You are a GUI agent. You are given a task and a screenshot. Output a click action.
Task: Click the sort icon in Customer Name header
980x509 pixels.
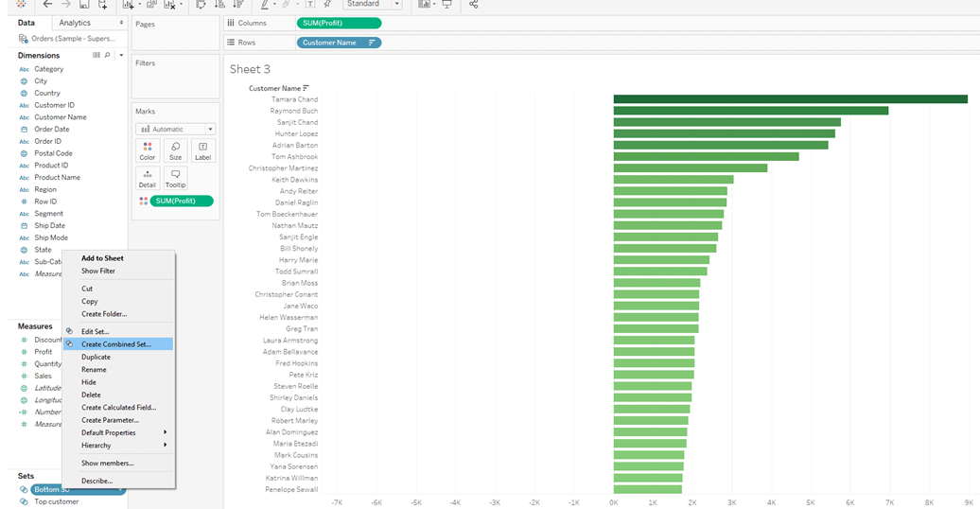[x=306, y=88]
